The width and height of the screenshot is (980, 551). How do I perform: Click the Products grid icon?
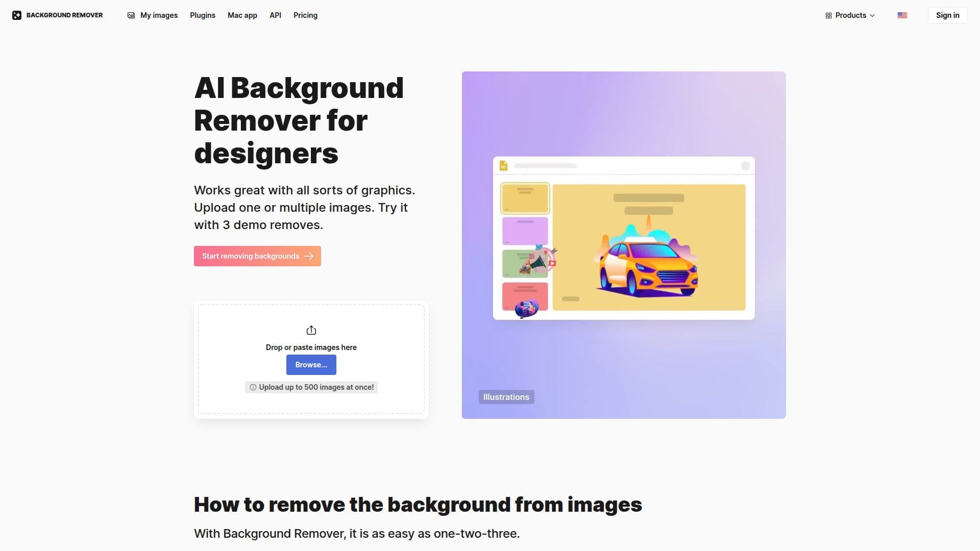pyautogui.click(x=828, y=16)
